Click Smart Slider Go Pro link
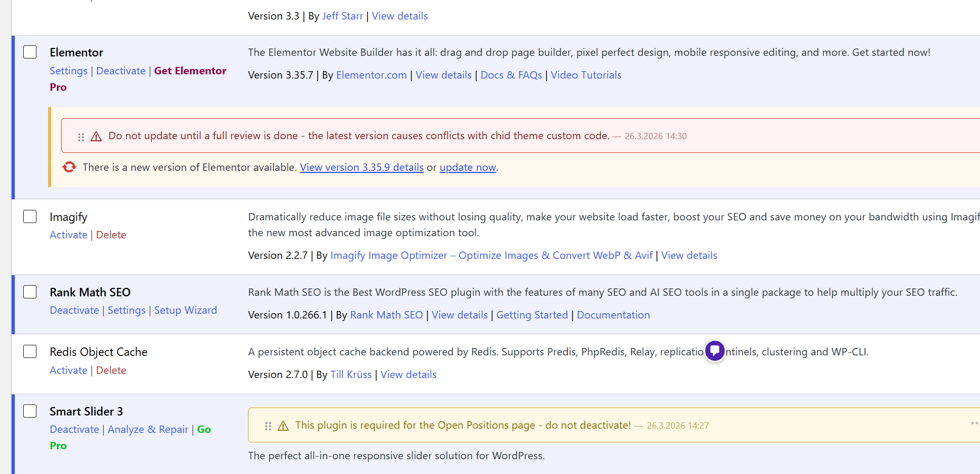980x474 pixels. [204, 429]
